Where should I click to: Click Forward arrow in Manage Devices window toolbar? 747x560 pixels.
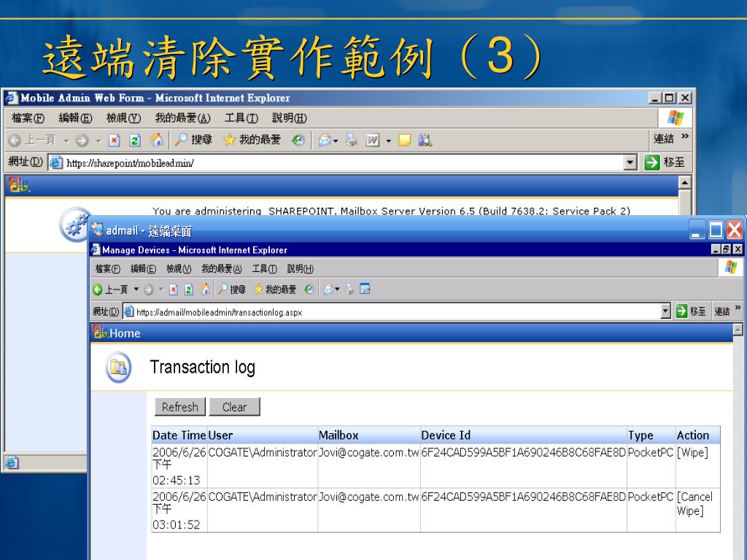(148, 289)
